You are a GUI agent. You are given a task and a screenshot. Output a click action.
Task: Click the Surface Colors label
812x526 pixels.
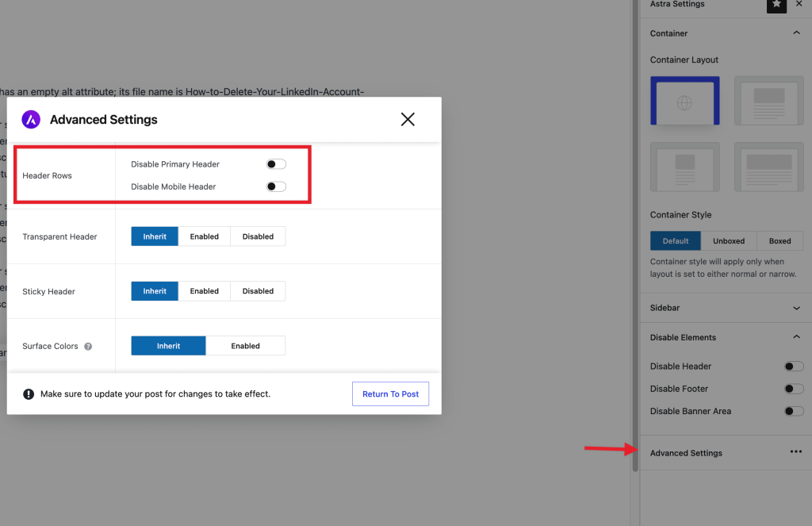point(50,346)
